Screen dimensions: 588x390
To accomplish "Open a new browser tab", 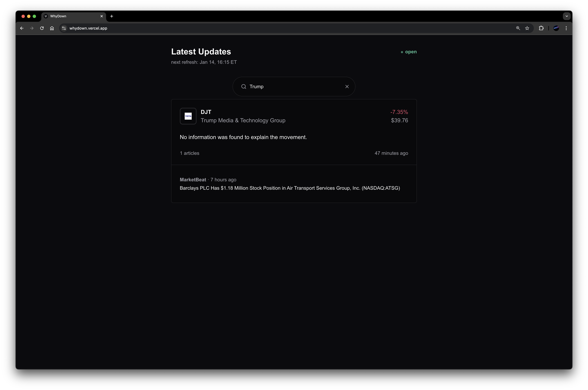I will click(112, 16).
